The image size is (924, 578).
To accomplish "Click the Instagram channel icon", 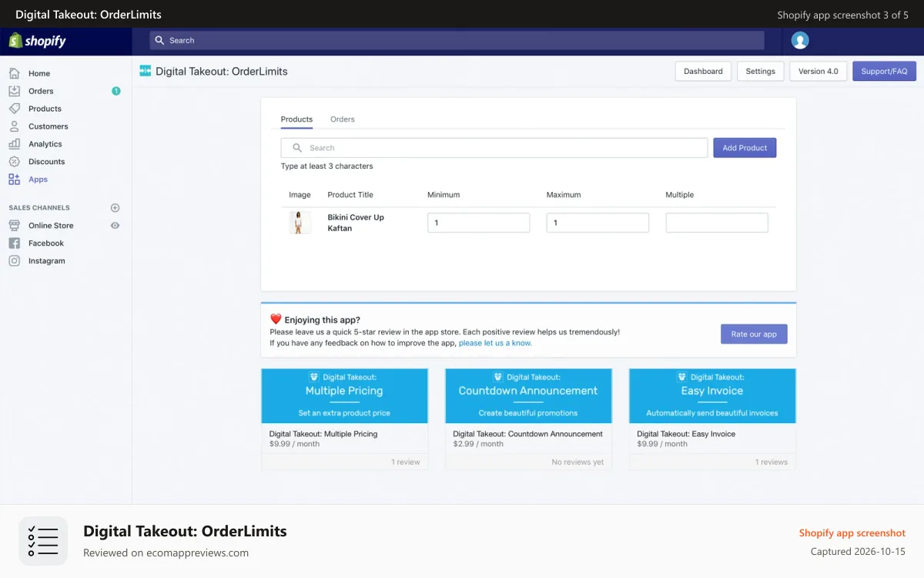I will [14, 261].
